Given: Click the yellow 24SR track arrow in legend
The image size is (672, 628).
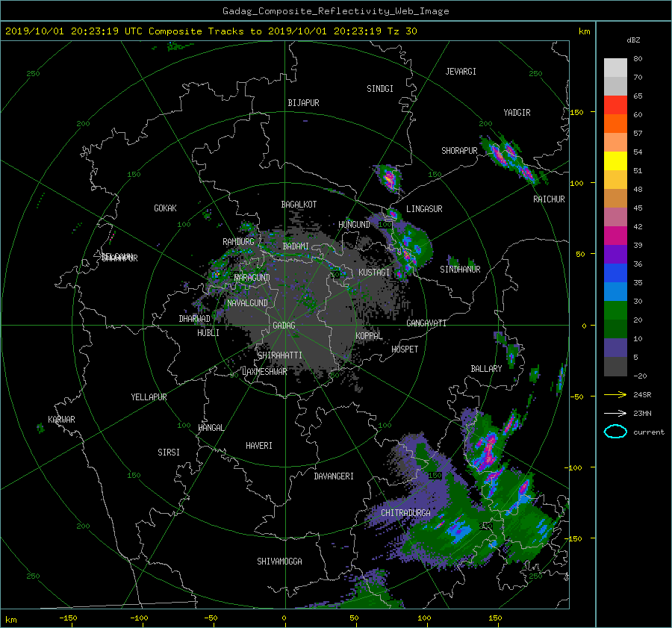Looking at the screenshot, I should (x=615, y=395).
